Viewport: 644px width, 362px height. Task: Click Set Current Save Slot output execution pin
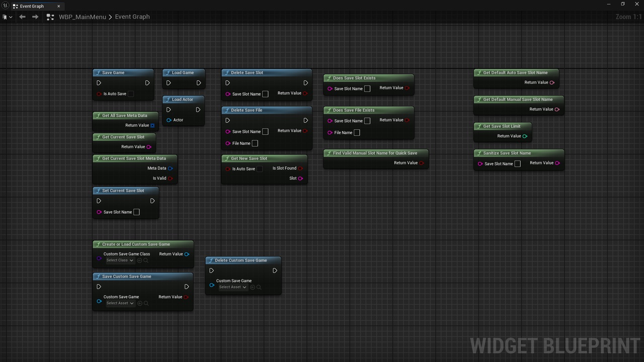point(152,201)
